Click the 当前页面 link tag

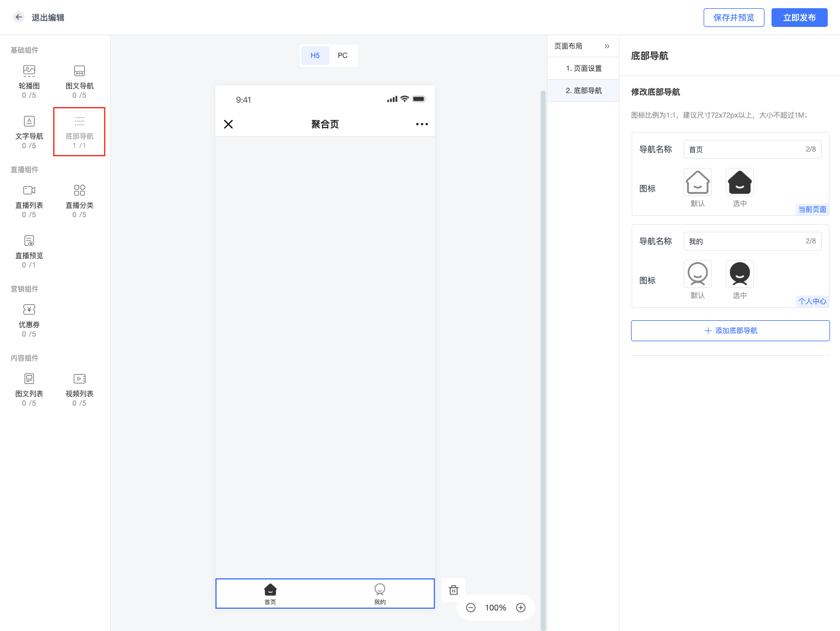[x=812, y=210]
